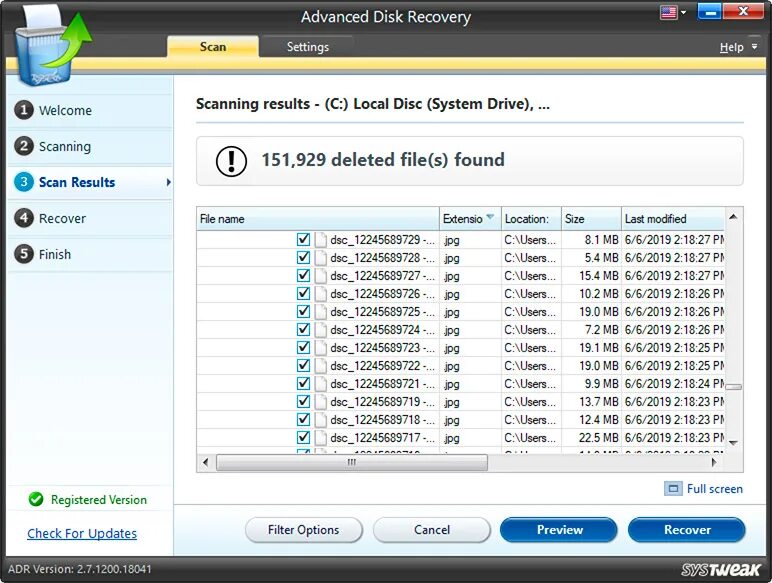Click the file icon next to dsc_12245689729
The width and height of the screenshot is (772, 583).
(321, 240)
